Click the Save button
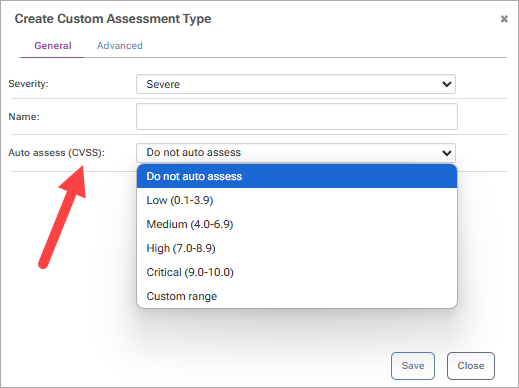 click(413, 366)
